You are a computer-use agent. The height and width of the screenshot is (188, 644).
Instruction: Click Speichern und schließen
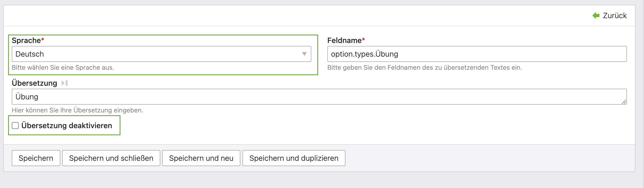pos(111,158)
